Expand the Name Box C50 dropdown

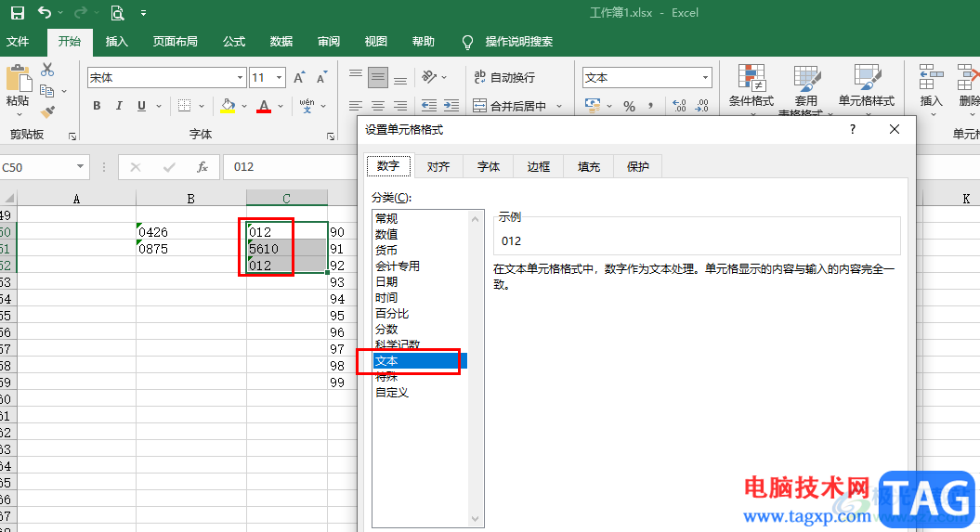(x=80, y=166)
